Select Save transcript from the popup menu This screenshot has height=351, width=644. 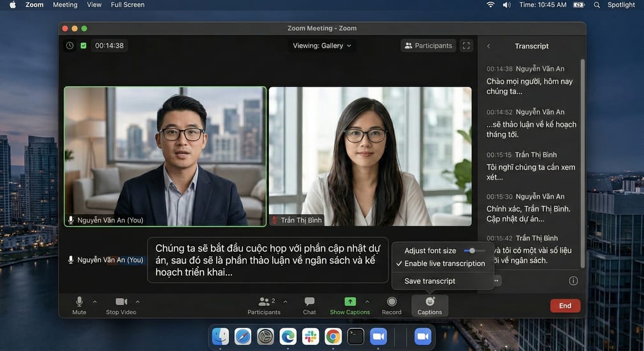(430, 281)
